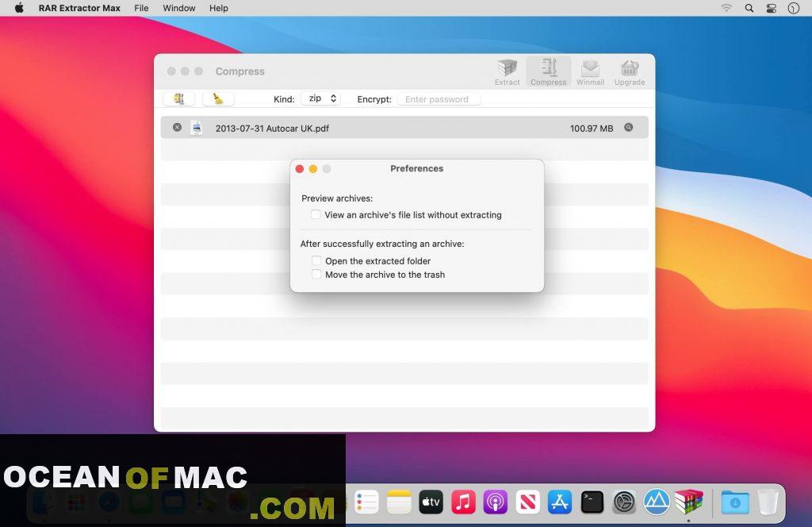Click the clock-shaped icon in the menu bar
Viewport: 812px width, 527px height.
pos(793,8)
